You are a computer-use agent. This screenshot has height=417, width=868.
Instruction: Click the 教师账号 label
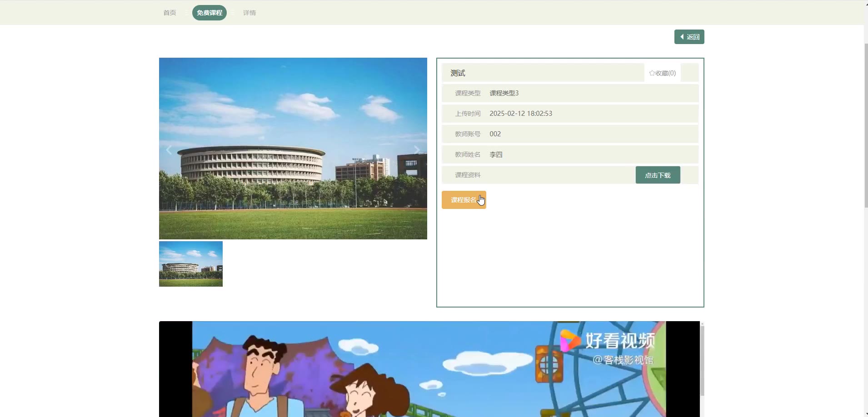468,134
